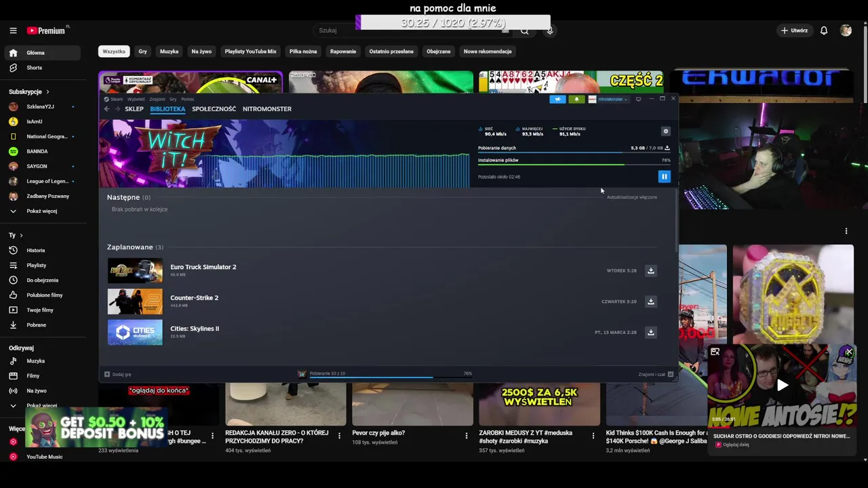Open Do obejrzenia watch later list
The height and width of the screenshot is (488, 868).
[42, 280]
